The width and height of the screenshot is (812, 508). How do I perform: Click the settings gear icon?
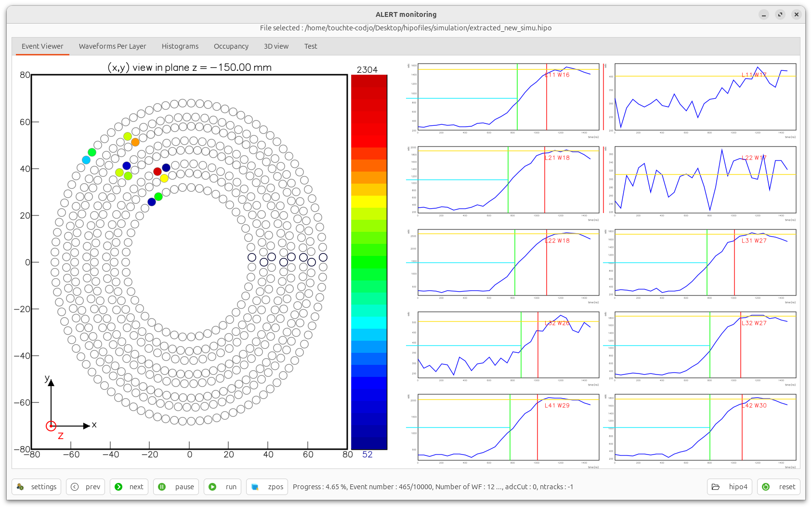pyautogui.click(x=20, y=487)
